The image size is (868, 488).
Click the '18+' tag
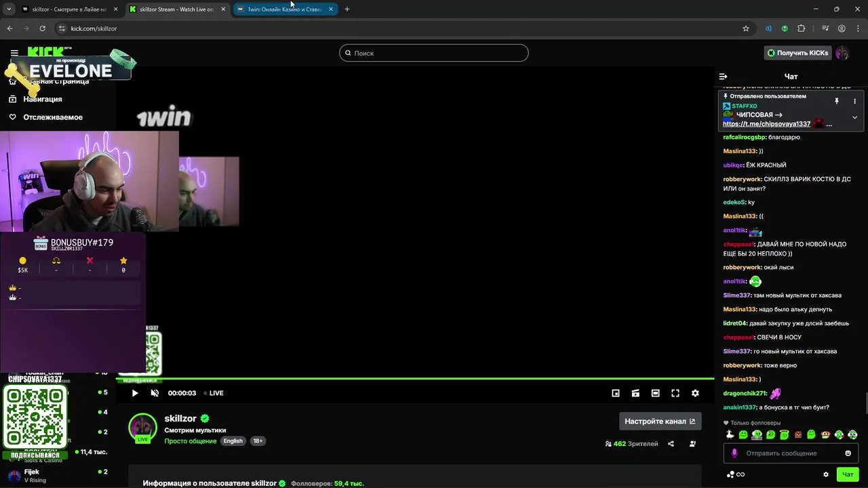tap(258, 441)
